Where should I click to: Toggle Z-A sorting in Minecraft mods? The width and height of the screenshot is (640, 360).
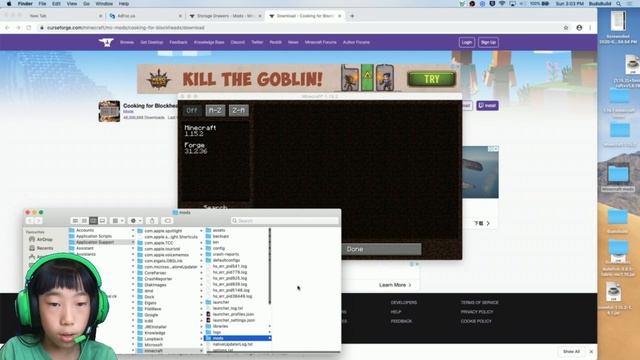(x=239, y=110)
